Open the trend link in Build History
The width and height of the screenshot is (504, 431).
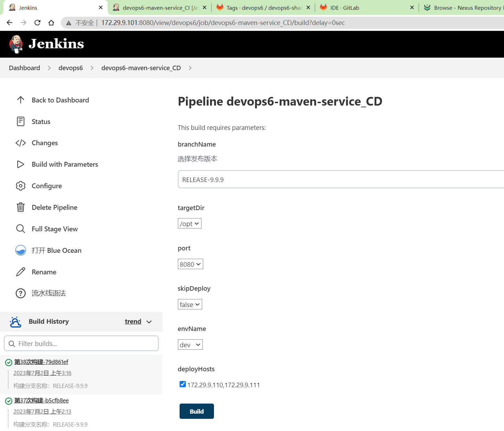click(x=133, y=322)
